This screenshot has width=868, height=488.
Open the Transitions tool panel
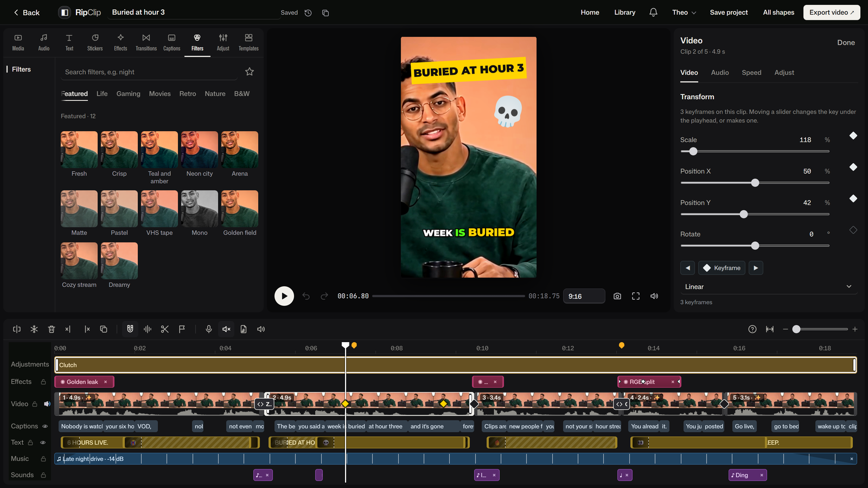coord(146,42)
